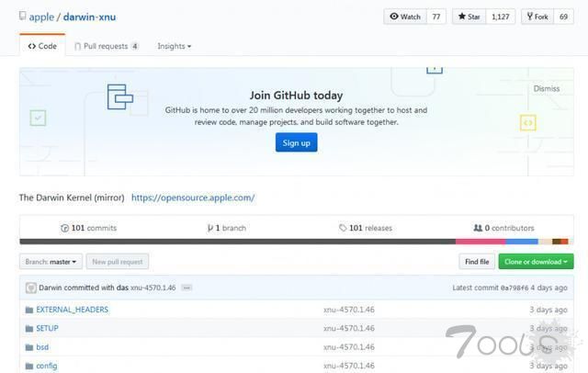Click the Watch button with eye icon
This screenshot has height=373, width=588.
coord(404,17)
